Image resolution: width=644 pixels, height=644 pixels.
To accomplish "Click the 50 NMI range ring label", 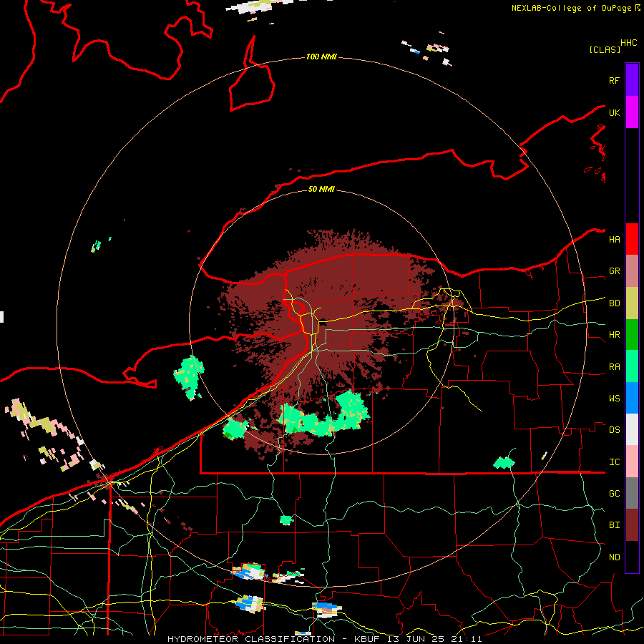I will pyautogui.click(x=321, y=189).
